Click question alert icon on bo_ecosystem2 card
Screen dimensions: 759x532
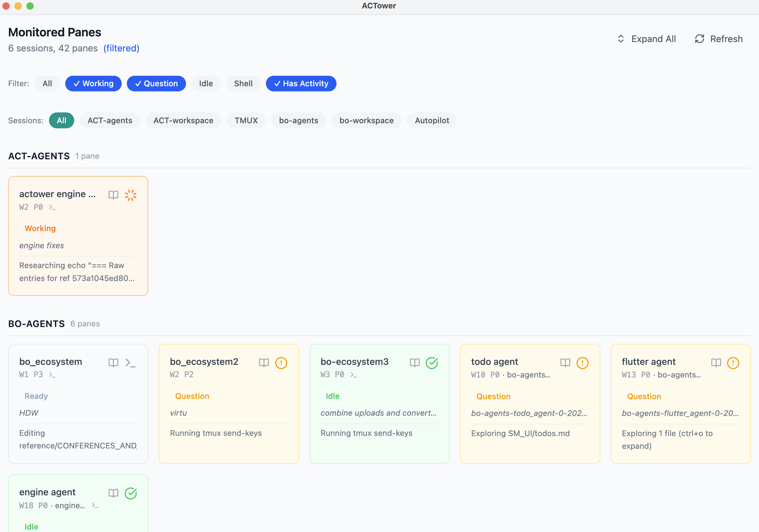coord(281,363)
